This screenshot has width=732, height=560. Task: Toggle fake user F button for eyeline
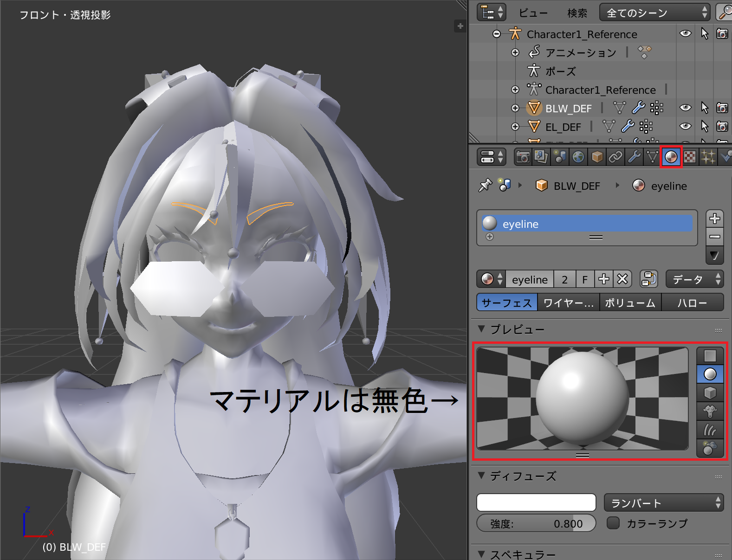[x=585, y=279]
